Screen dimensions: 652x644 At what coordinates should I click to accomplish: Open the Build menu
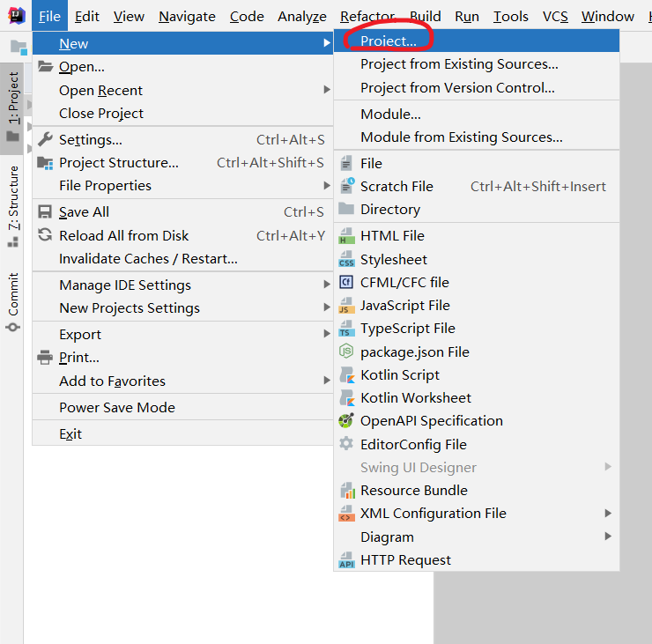pos(425,16)
